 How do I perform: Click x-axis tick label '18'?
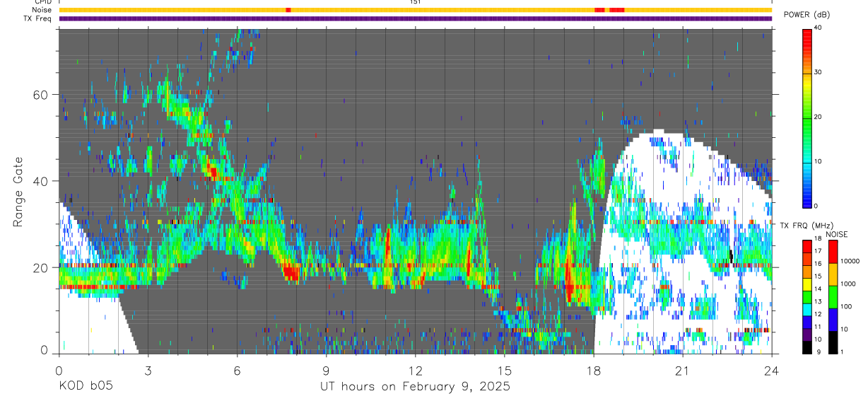[x=594, y=370]
